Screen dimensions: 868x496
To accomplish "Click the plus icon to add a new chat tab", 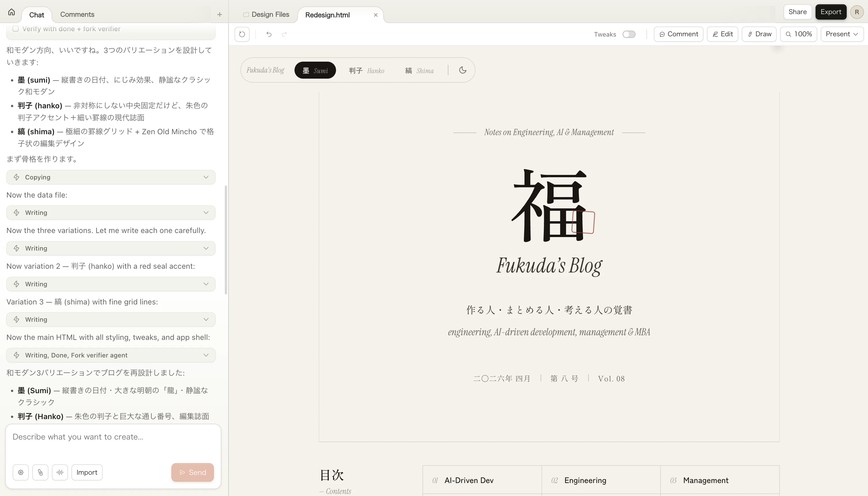I will click(220, 14).
